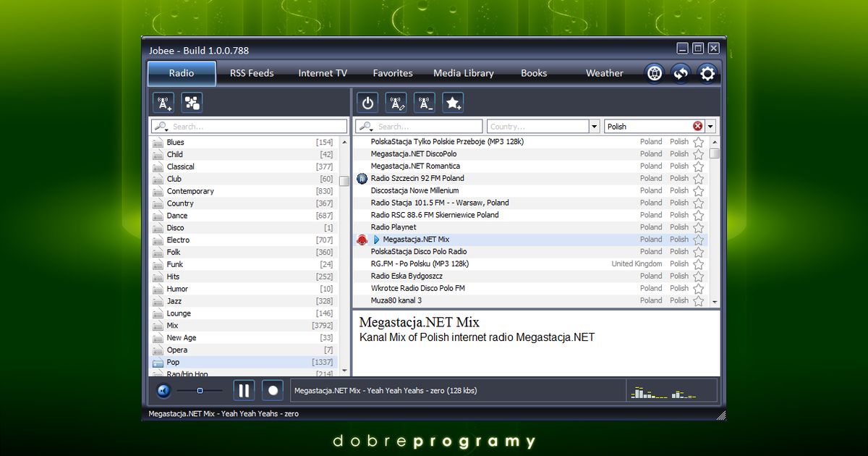The height and width of the screenshot is (456, 868).
Task: Clear the Polish language filter with the red X
Action: tap(697, 126)
